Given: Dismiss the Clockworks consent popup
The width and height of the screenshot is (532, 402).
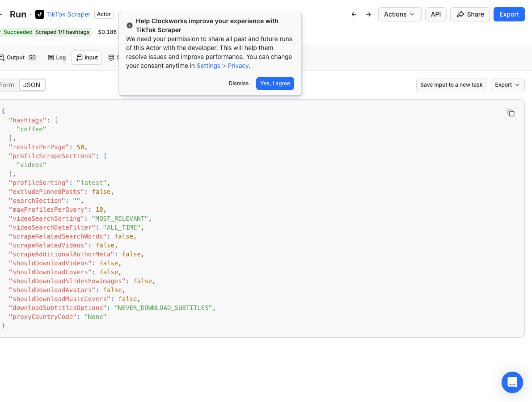Looking at the screenshot, I should 239,84.
